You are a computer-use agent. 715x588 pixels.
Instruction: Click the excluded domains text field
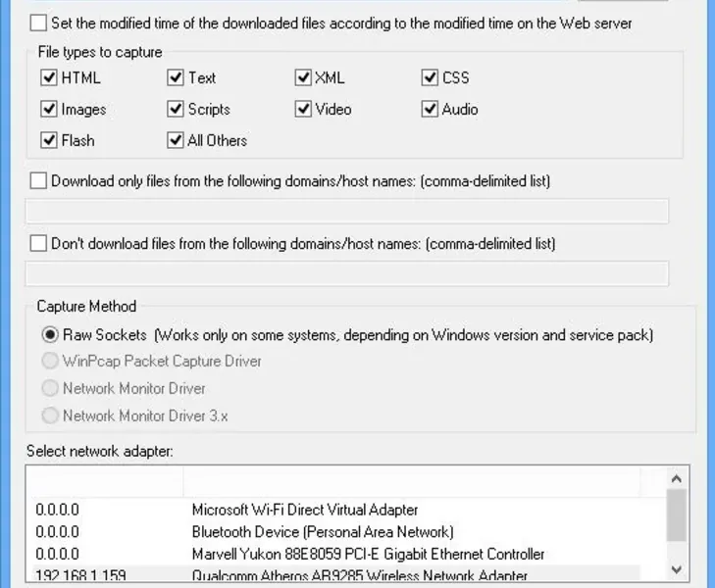point(346,273)
